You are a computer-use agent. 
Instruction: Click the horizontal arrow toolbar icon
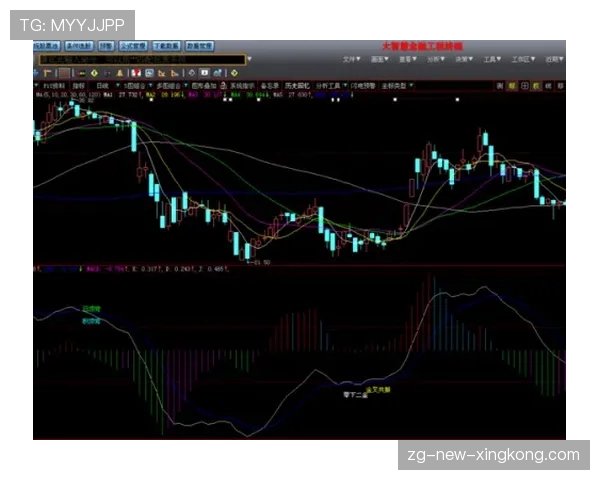click(x=82, y=73)
